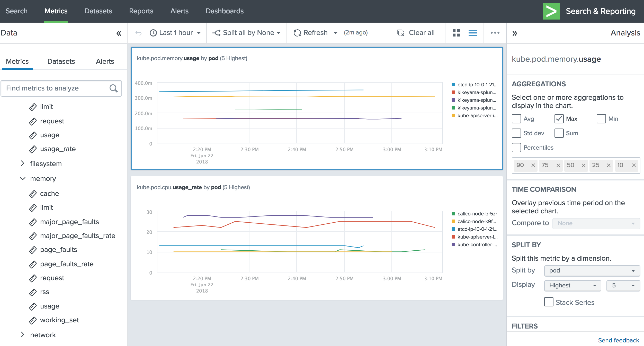This screenshot has width=644, height=346.
Task: Switch to list chart layout
Action: click(x=472, y=33)
